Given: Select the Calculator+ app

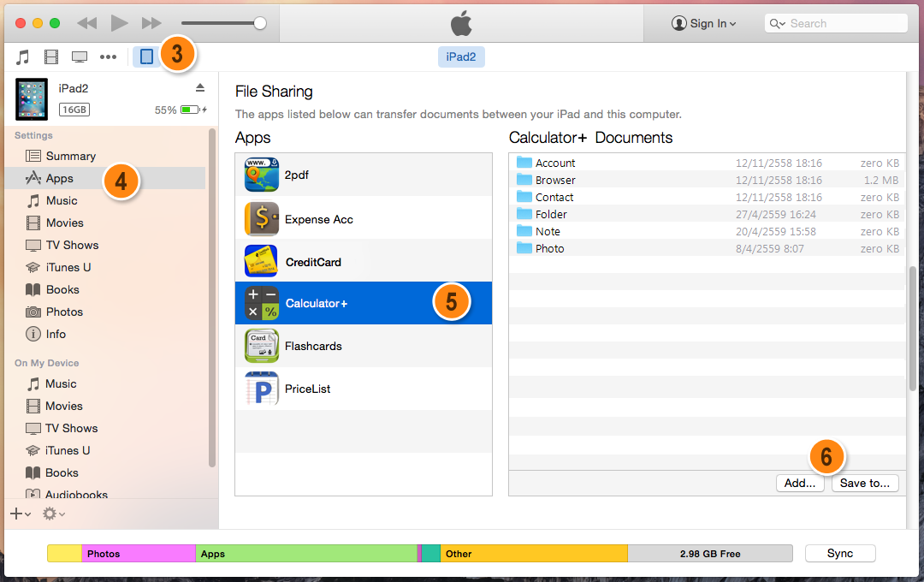Looking at the screenshot, I should 364,303.
